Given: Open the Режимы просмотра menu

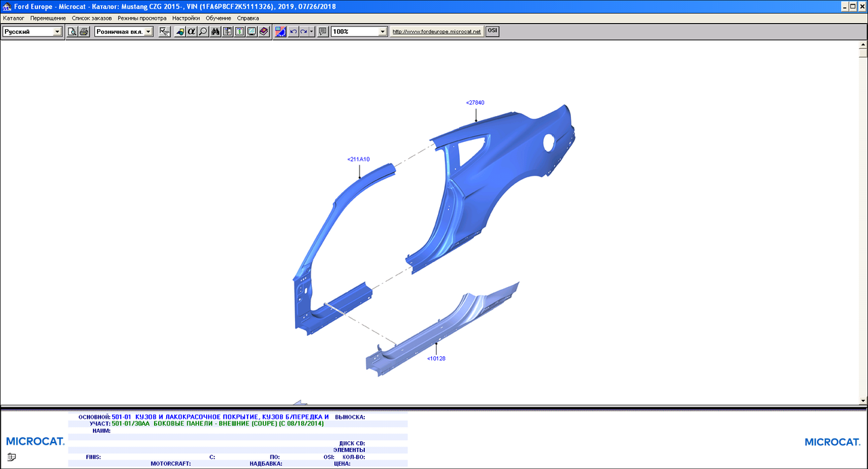Looking at the screenshot, I should (x=142, y=18).
